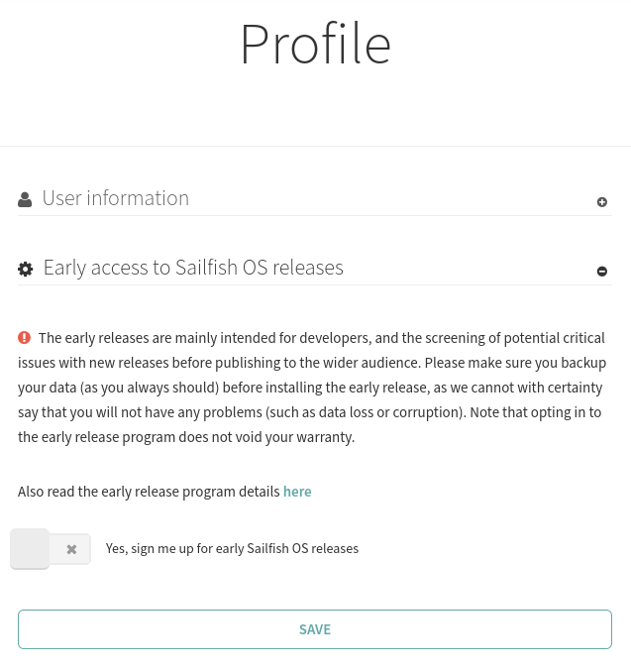Click the divider line under the Profile heading
The height and width of the screenshot is (672, 631).
point(315,147)
